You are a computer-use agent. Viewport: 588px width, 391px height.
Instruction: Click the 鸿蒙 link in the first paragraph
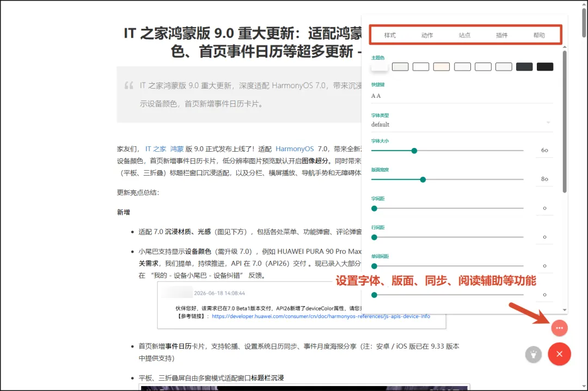pos(176,149)
